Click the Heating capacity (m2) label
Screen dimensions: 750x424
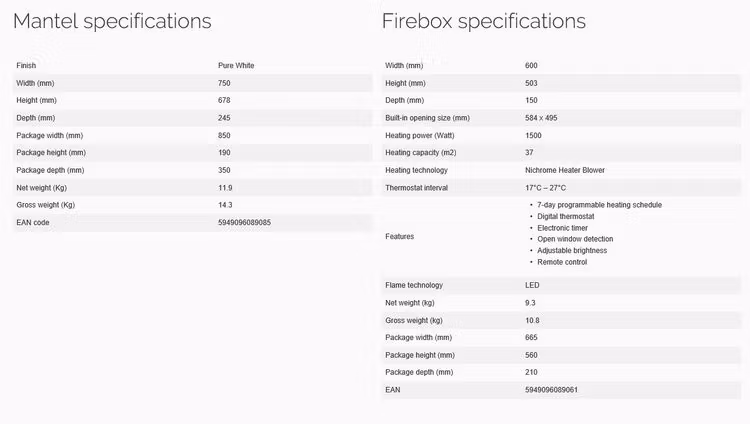click(420, 153)
